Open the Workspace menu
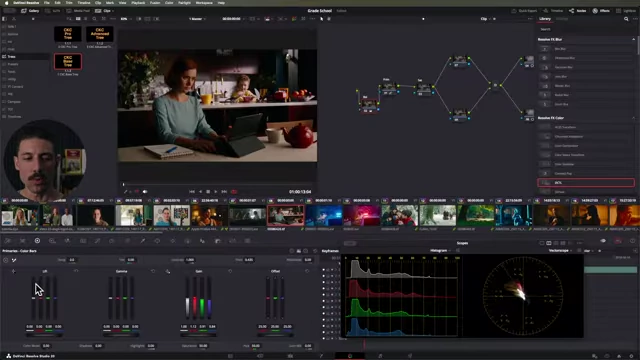 (x=204, y=2)
